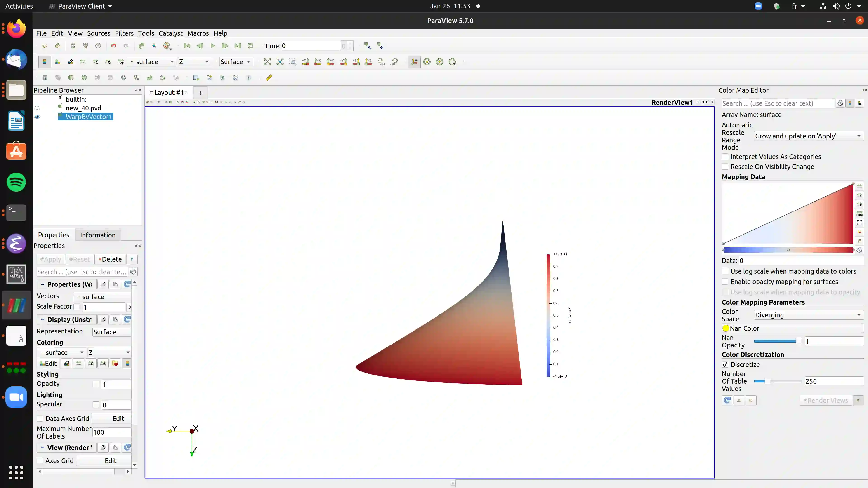
Task: Toggle the color legend visibility icon
Action: [45, 62]
